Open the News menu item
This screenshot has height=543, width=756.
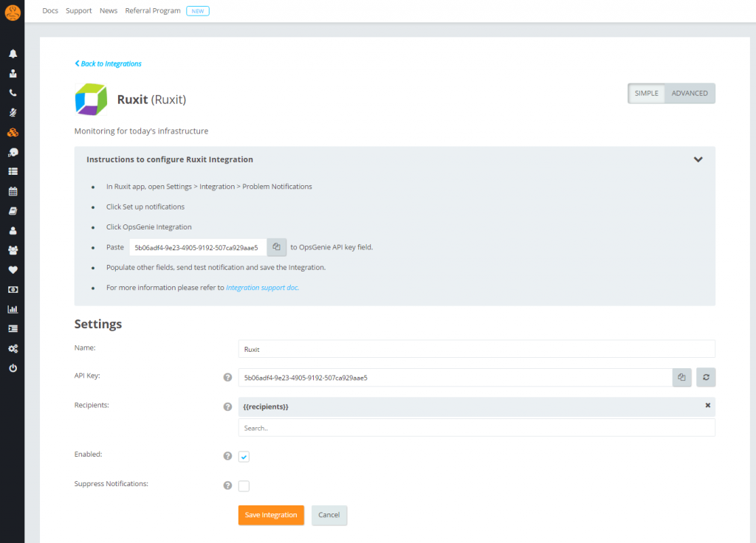click(109, 10)
